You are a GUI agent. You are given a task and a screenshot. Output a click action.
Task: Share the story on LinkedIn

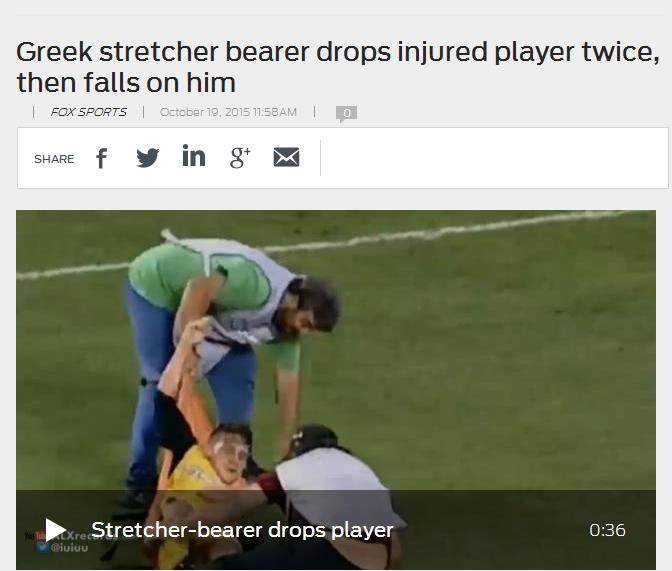pos(194,155)
